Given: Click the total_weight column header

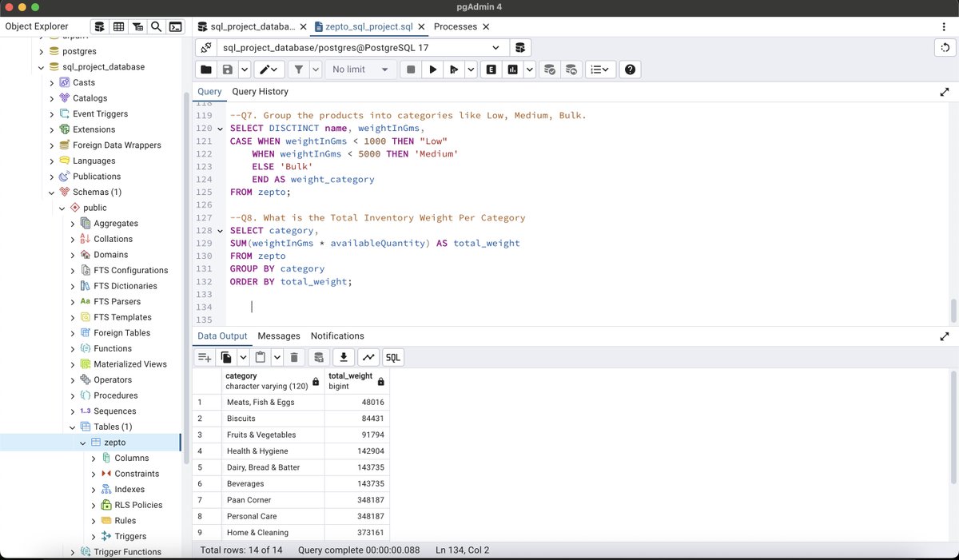Looking at the screenshot, I should tap(356, 381).
